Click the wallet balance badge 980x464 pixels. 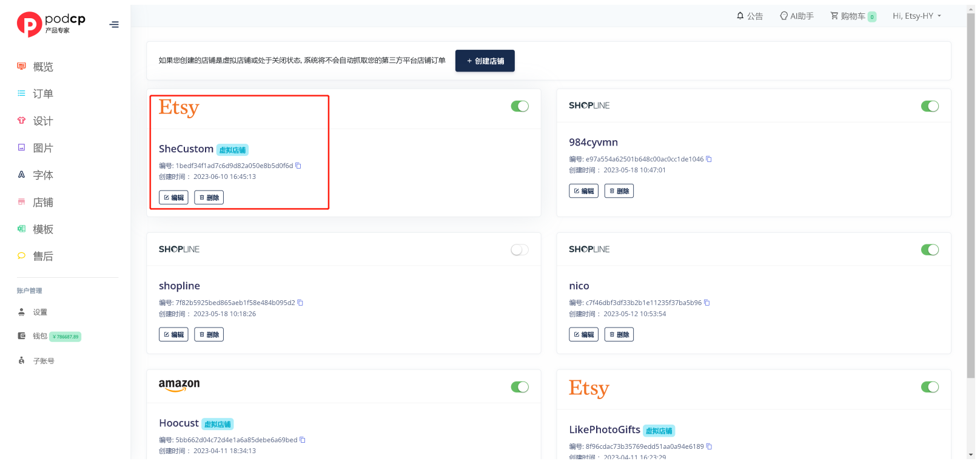tap(65, 337)
